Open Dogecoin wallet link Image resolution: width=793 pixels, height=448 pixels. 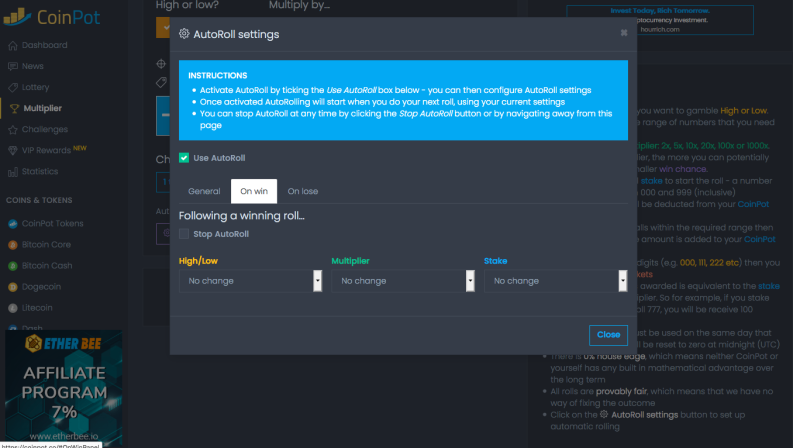coord(41,287)
